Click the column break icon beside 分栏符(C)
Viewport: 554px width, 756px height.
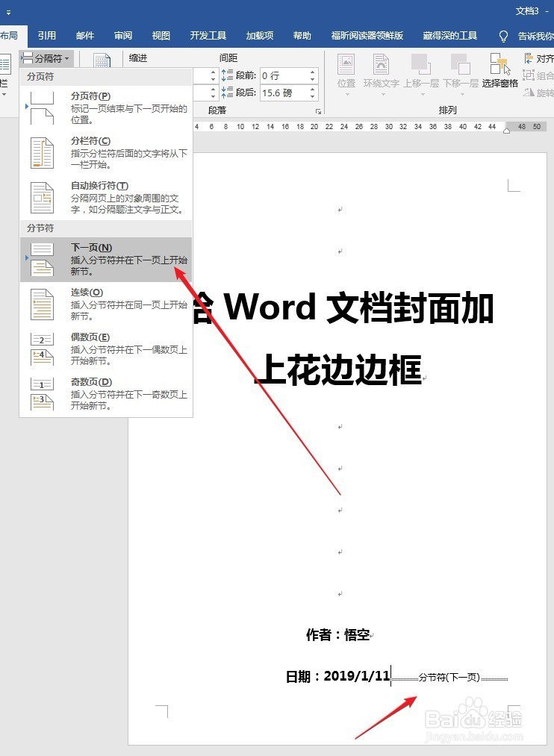point(42,152)
